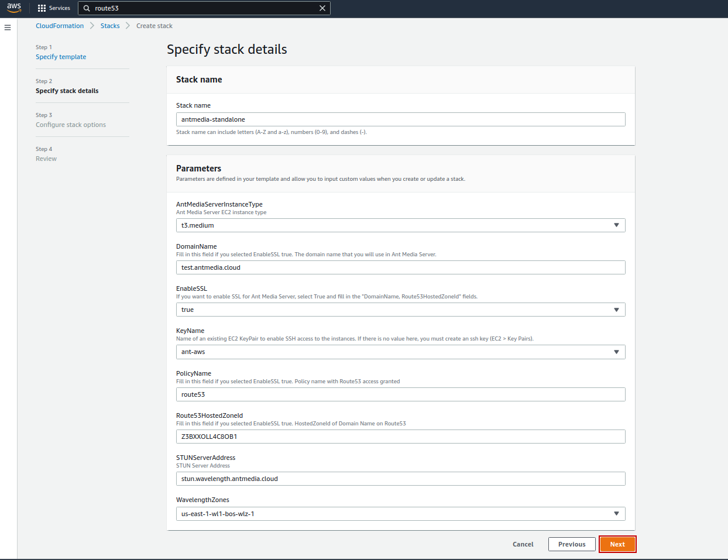This screenshot has height=560, width=728.
Task: Select Step 2 Specify stack details
Action: click(x=67, y=91)
